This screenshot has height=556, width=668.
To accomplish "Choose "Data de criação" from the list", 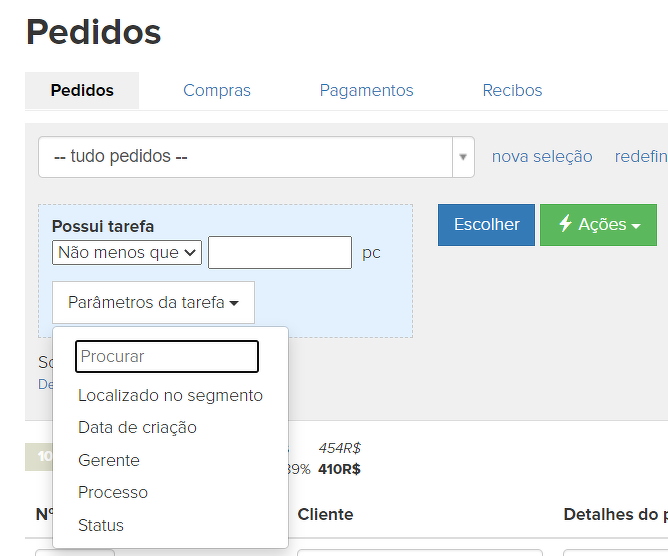I will [x=137, y=427].
